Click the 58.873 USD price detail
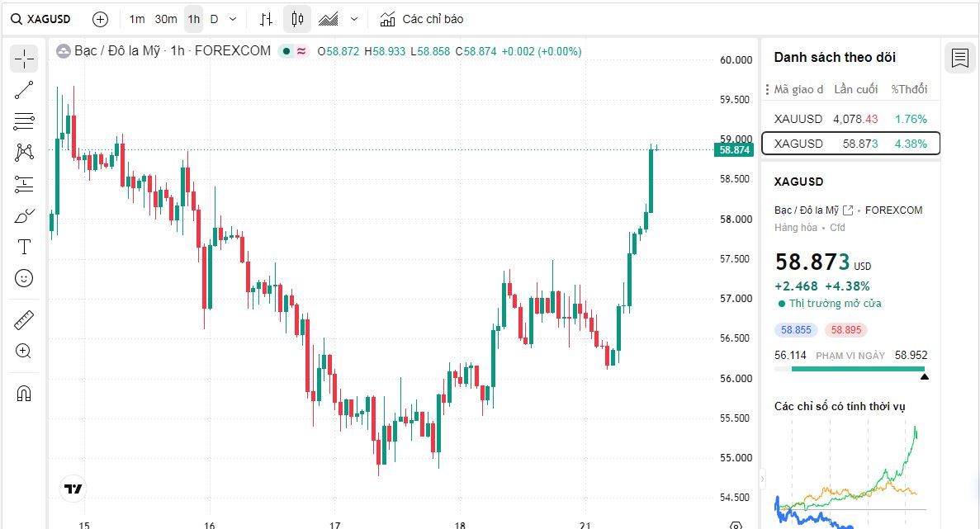The image size is (980, 529). tap(822, 262)
